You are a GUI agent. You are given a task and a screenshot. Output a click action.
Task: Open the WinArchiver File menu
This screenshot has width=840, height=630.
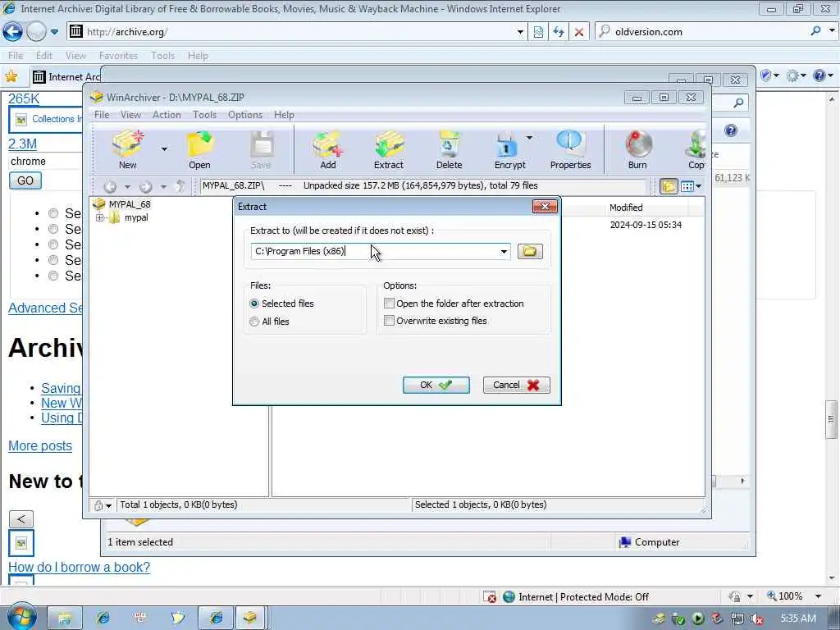101,115
